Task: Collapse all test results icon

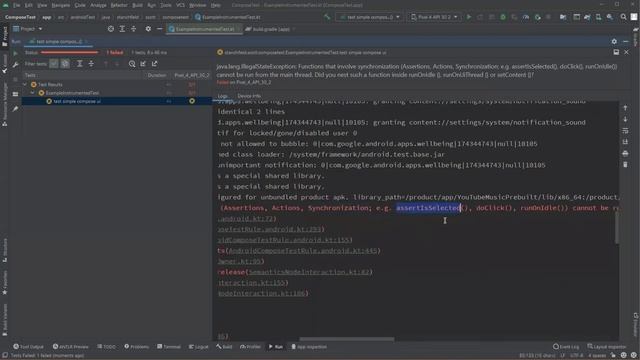Action: [x=91, y=64]
